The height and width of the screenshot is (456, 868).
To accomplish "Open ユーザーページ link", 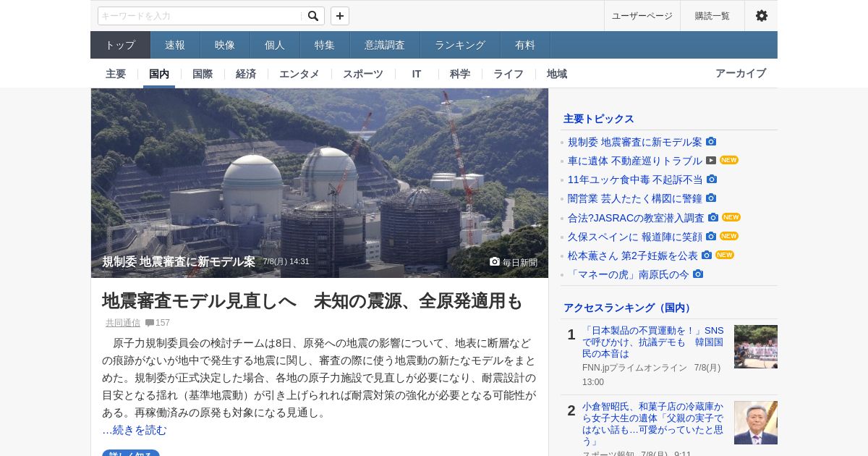I will coord(642,16).
